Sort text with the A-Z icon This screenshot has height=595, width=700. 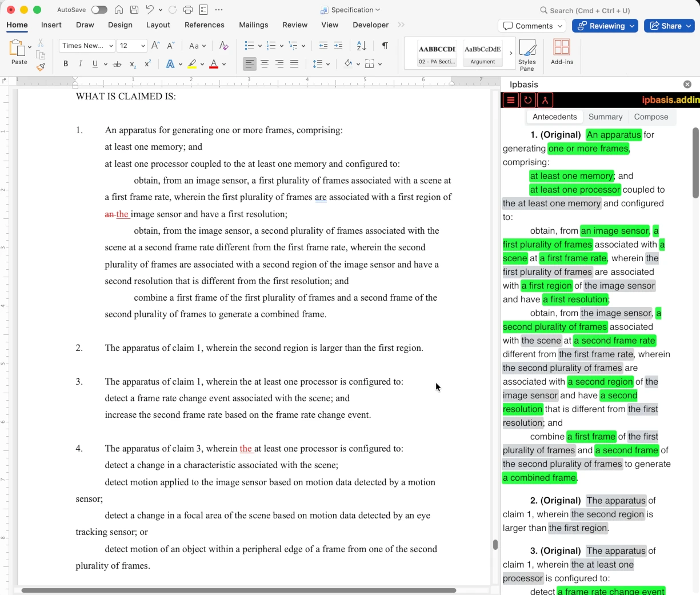(361, 46)
